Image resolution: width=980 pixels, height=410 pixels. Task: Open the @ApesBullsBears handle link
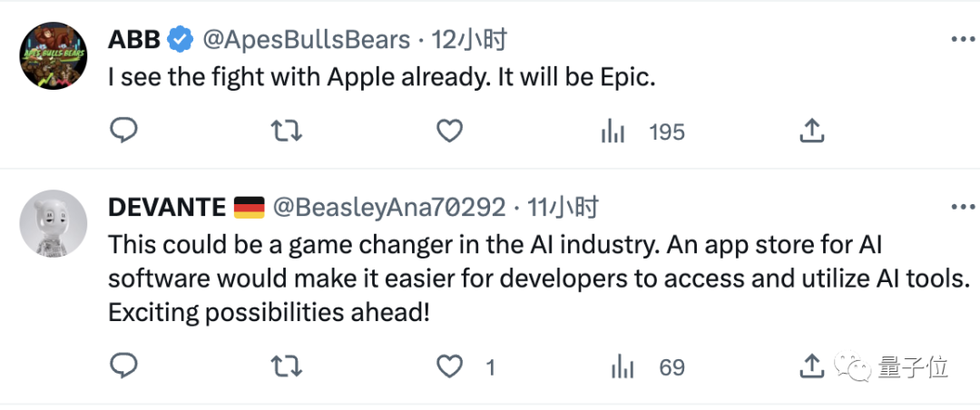coord(305,40)
